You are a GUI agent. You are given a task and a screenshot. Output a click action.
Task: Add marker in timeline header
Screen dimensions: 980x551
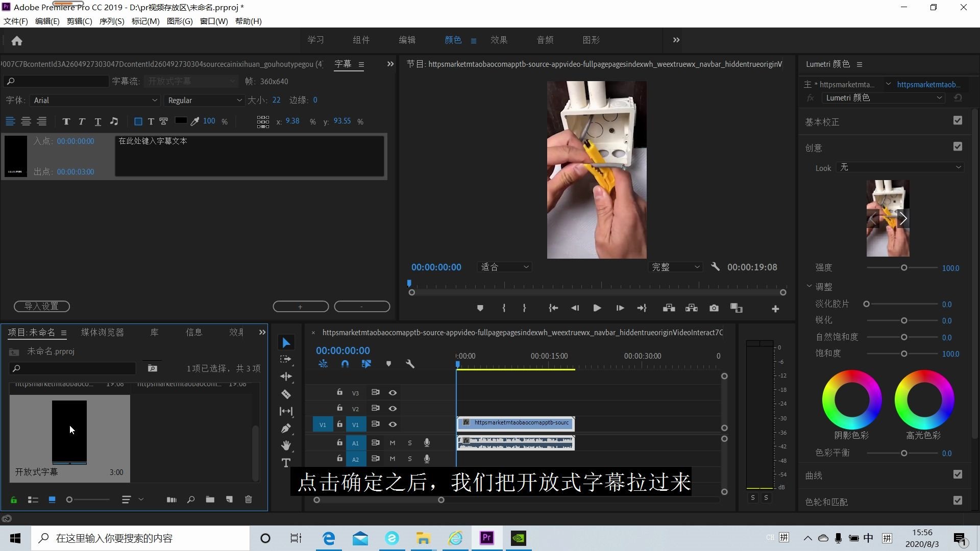tap(388, 364)
